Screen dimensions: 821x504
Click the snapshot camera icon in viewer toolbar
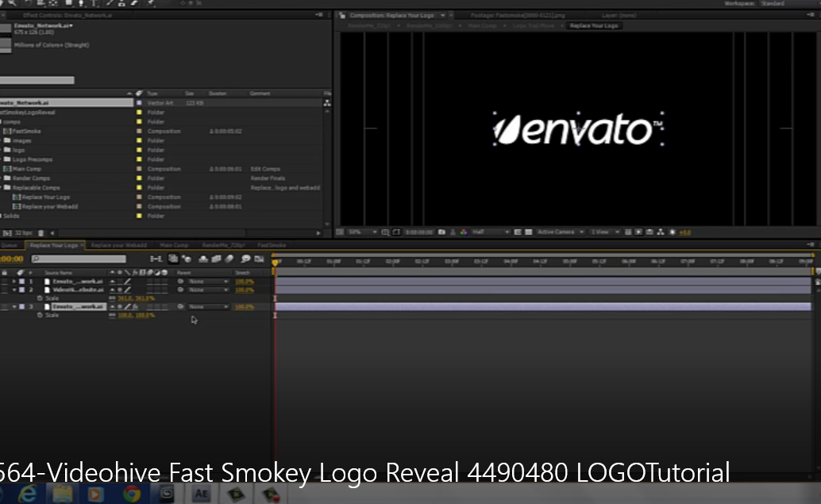click(442, 232)
